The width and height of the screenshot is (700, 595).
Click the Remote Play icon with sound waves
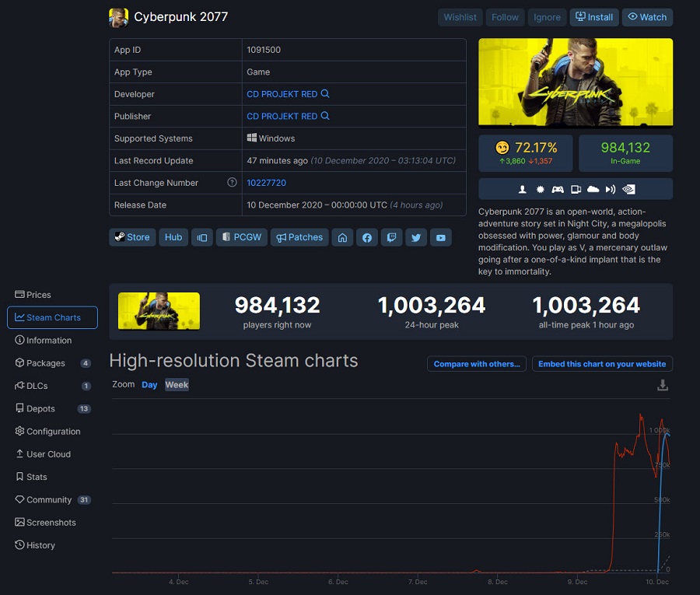tap(611, 189)
